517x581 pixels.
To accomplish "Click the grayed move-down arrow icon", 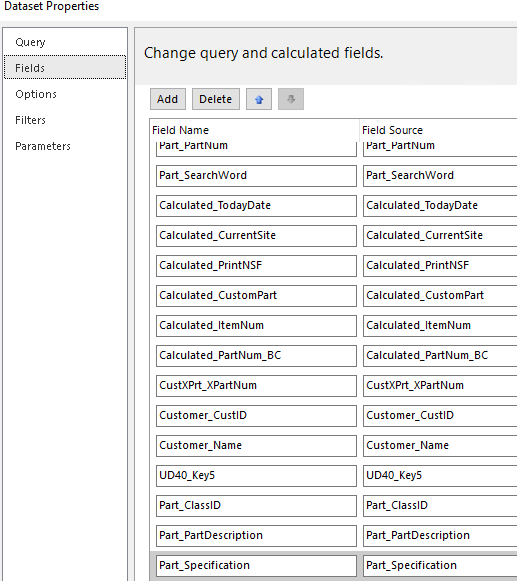I will (x=291, y=99).
